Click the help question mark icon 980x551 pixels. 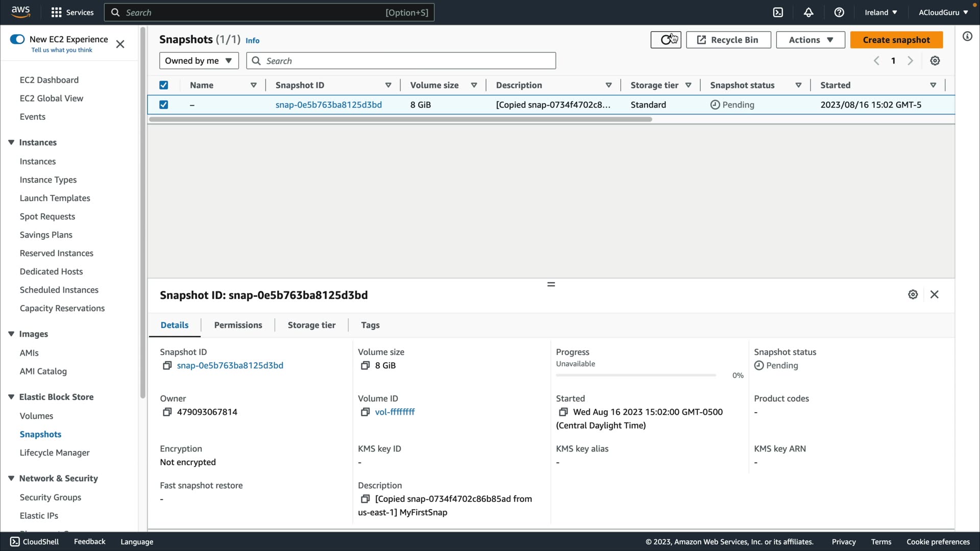coord(839,12)
